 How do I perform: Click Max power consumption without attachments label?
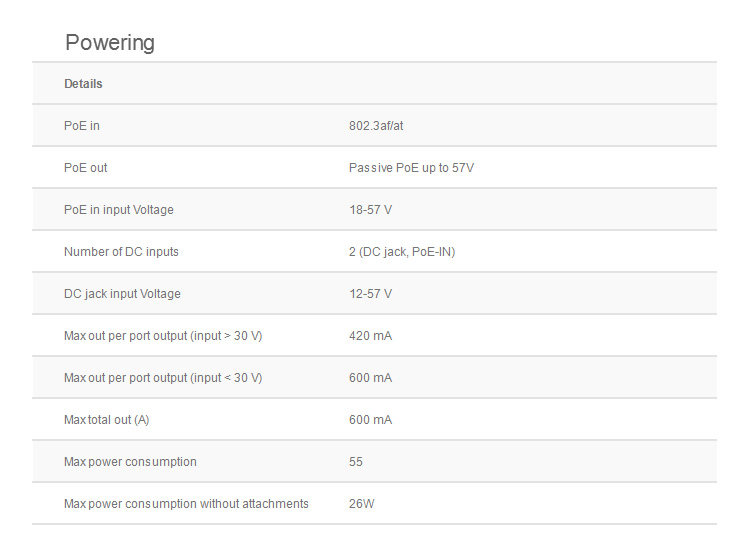point(186,504)
